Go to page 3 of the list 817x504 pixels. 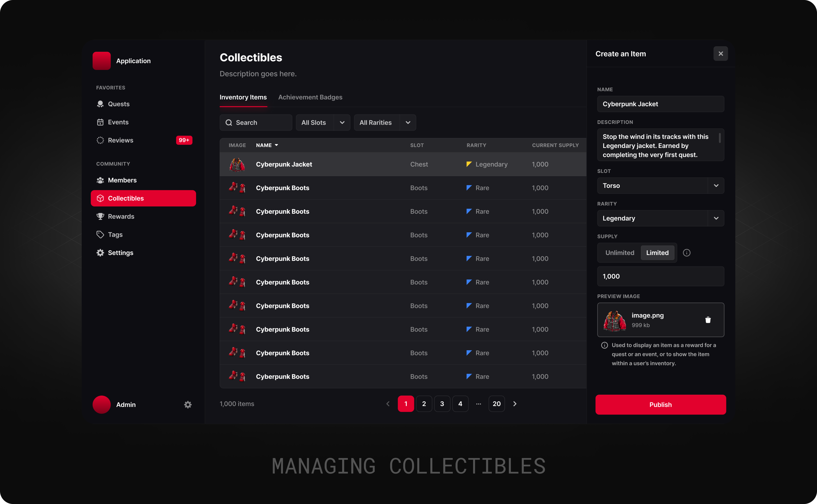(442, 404)
